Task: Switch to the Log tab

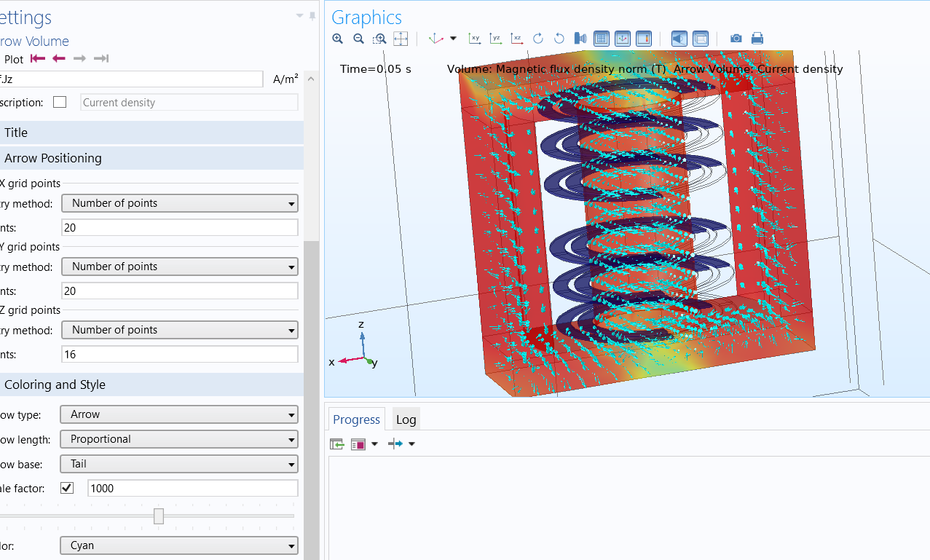Action: [406, 419]
